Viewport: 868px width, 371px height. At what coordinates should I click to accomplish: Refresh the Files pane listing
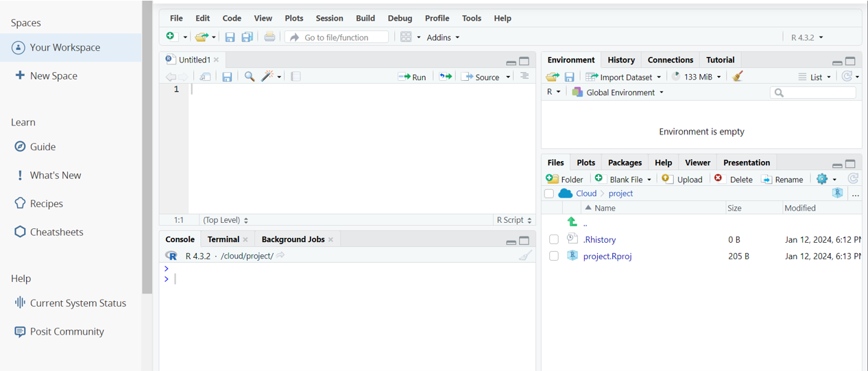click(853, 178)
